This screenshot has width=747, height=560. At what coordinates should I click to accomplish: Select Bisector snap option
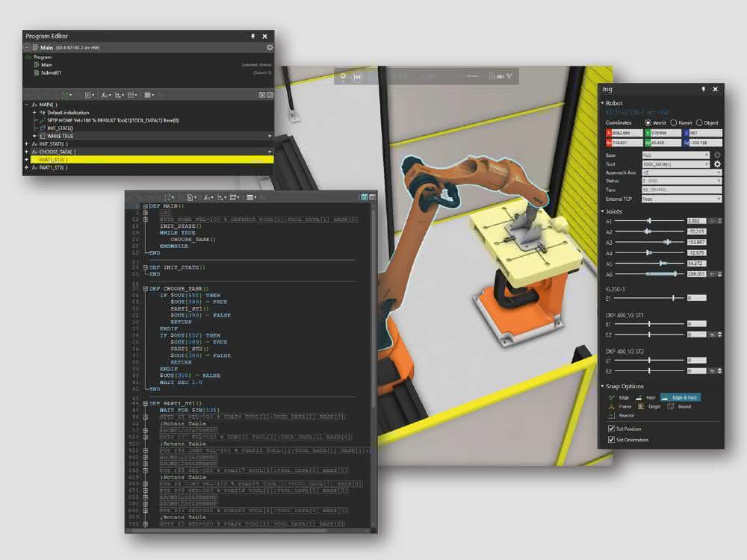(622, 416)
